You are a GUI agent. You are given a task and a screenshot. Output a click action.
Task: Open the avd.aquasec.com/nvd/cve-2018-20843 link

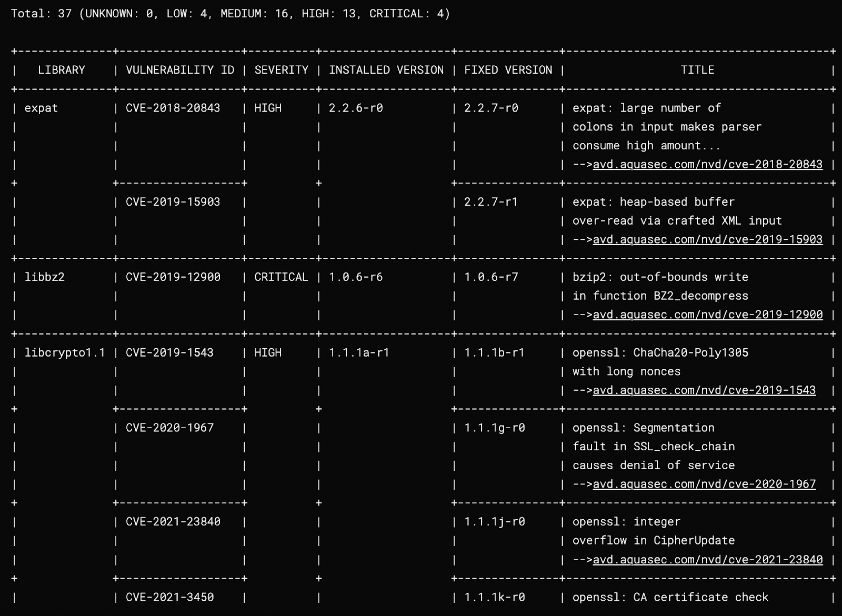click(x=707, y=165)
